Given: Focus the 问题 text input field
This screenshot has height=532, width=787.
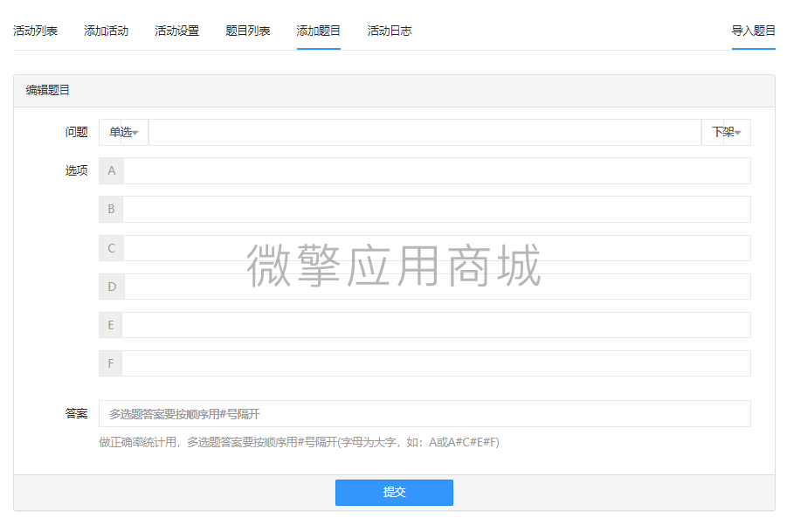Looking at the screenshot, I should [x=425, y=133].
